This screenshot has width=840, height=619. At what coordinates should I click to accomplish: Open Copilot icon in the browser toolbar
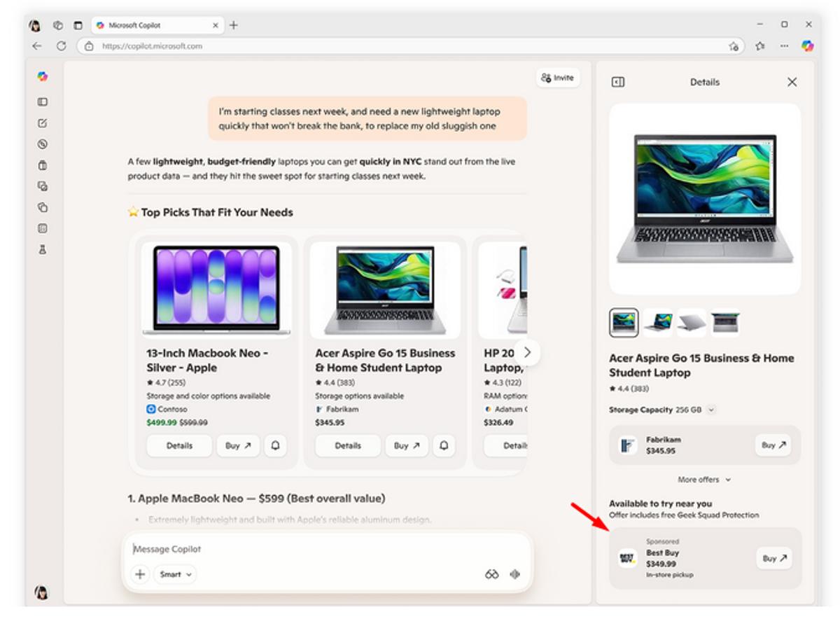point(808,46)
